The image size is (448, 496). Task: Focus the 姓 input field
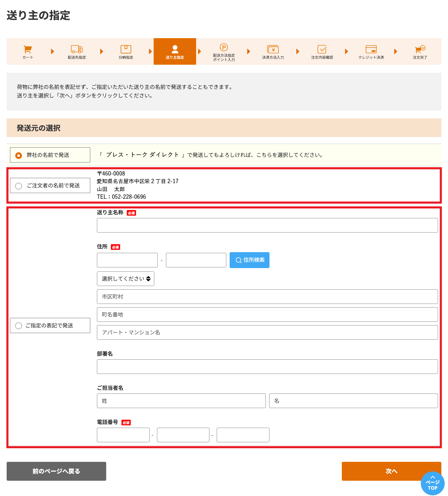point(181,401)
